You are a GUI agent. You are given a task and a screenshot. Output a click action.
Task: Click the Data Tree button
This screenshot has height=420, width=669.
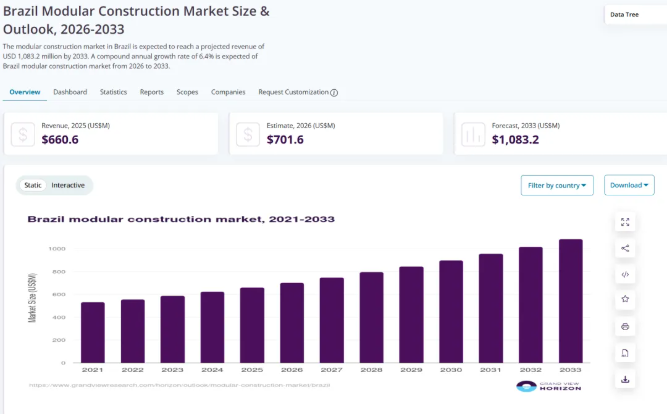(635, 15)
